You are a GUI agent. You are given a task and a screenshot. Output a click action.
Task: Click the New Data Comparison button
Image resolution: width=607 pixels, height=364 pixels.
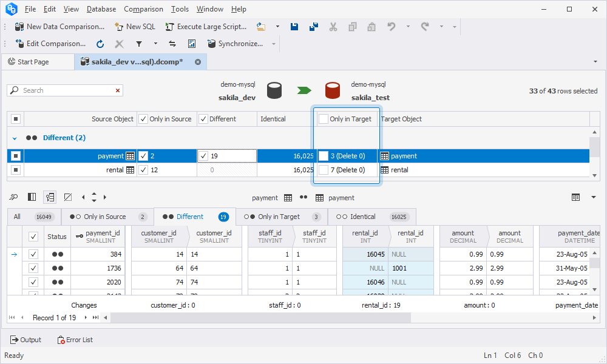pos(59,27)
